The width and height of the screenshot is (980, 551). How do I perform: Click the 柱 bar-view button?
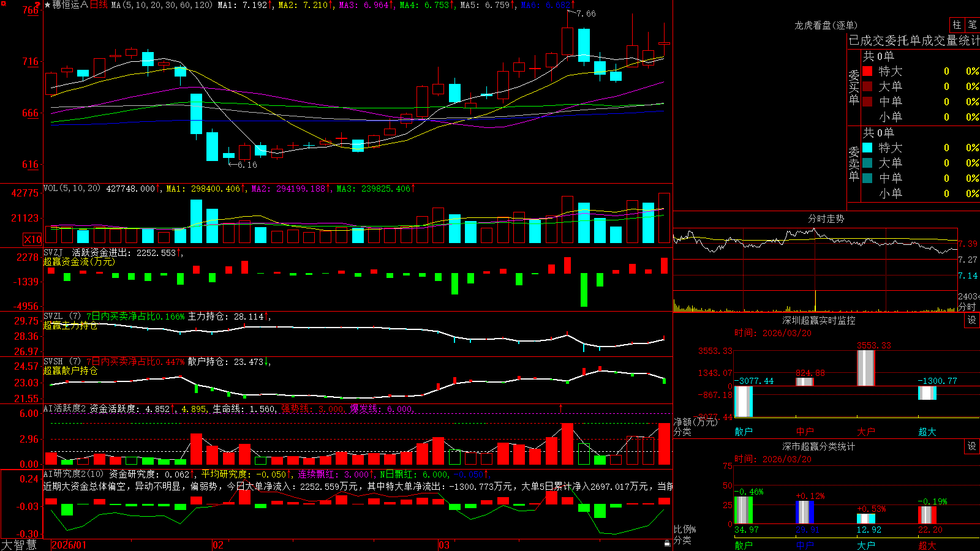tap(957, 24)
